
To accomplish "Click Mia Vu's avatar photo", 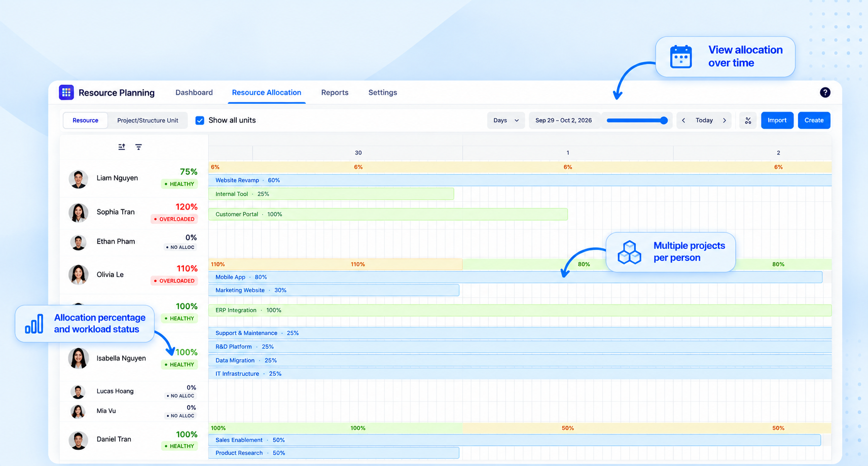I will point(78,411).
